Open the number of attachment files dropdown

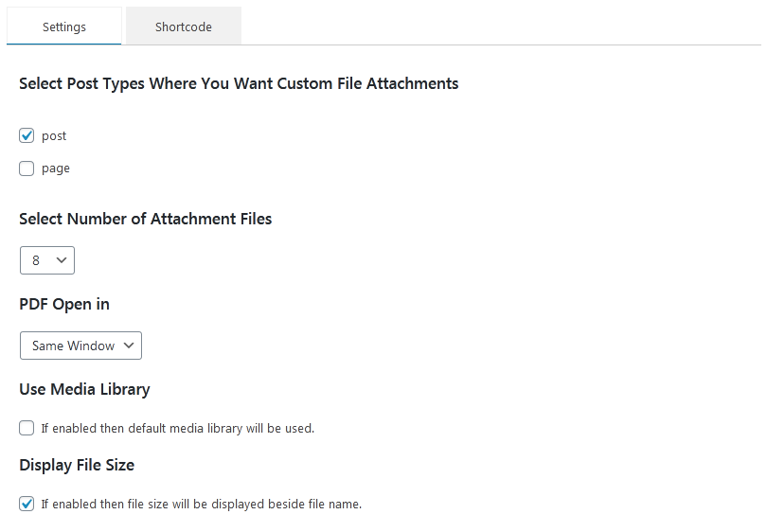47,259
